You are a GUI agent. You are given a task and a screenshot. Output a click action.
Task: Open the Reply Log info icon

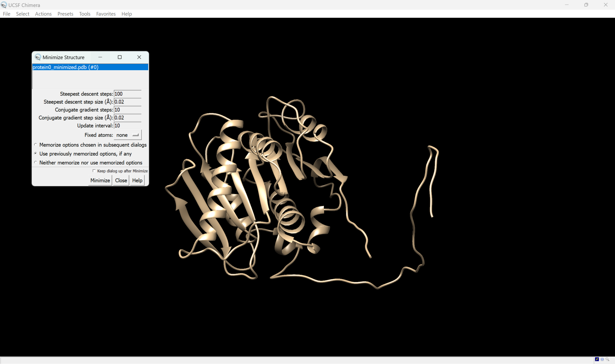(x=602, y=359)
